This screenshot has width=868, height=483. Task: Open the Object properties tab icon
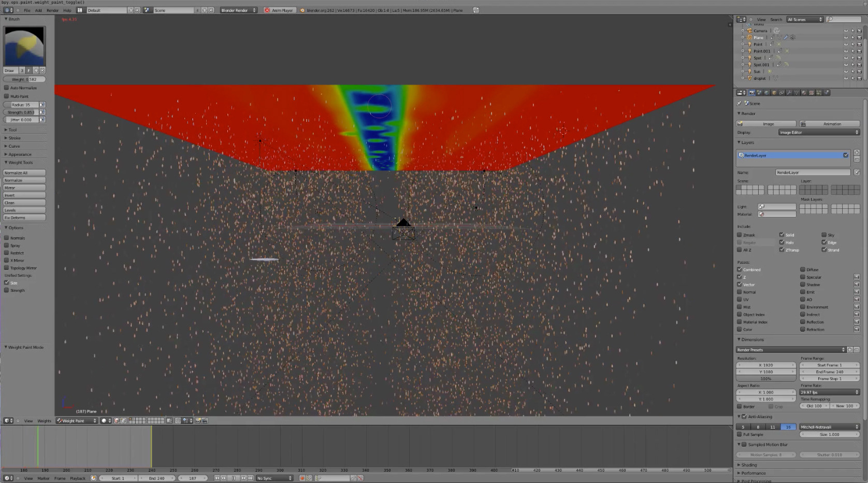(x=774, y=93)
